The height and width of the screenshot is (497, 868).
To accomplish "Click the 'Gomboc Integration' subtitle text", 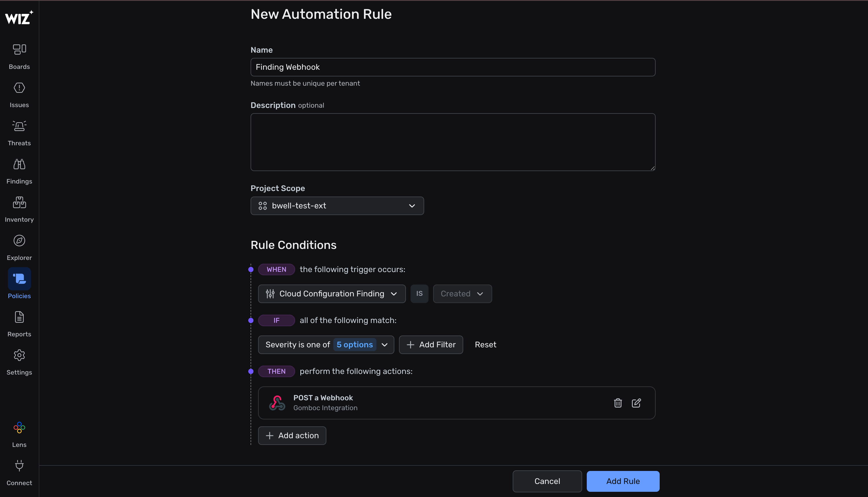I will coord(325,408).
